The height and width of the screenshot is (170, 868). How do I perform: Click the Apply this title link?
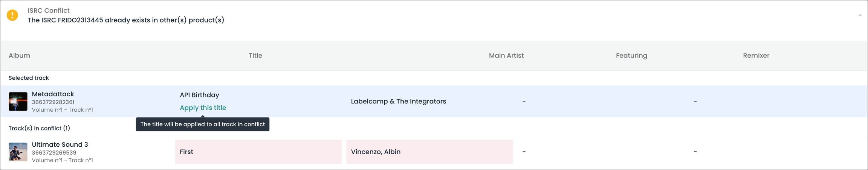(203, 108)
